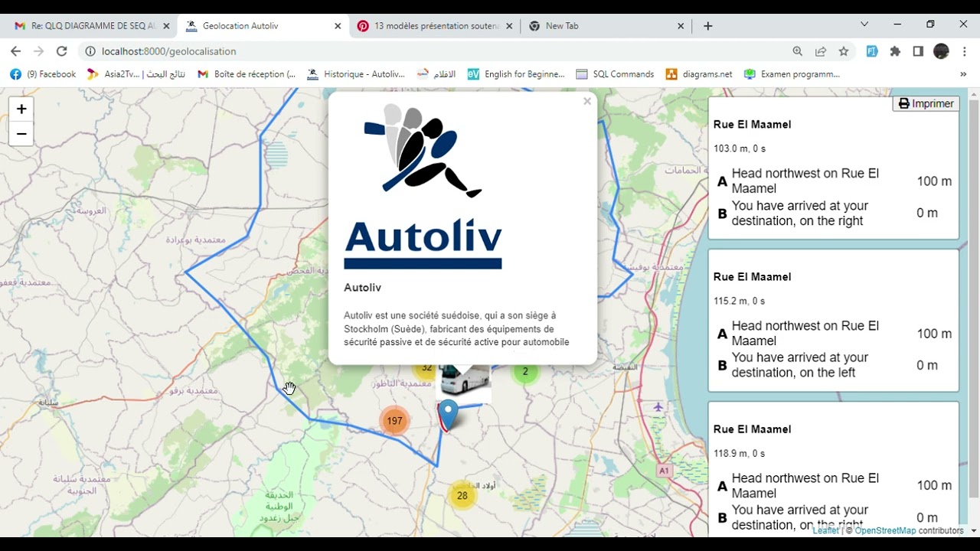Zoom in on the map
Screen dimensions: 980x551
click(21, 109)
